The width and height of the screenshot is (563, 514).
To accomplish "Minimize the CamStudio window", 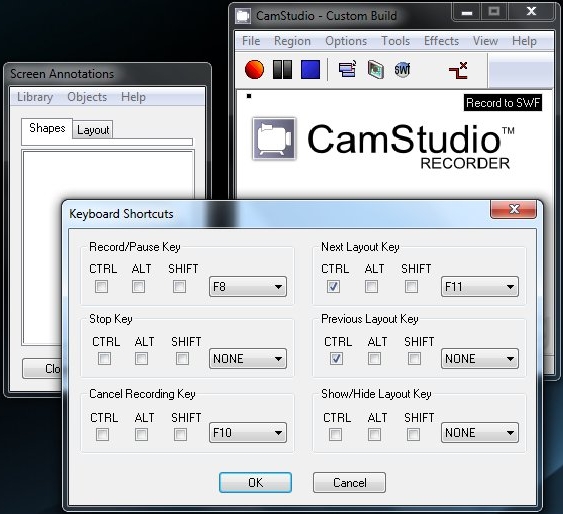I will (x=467, y=13).
